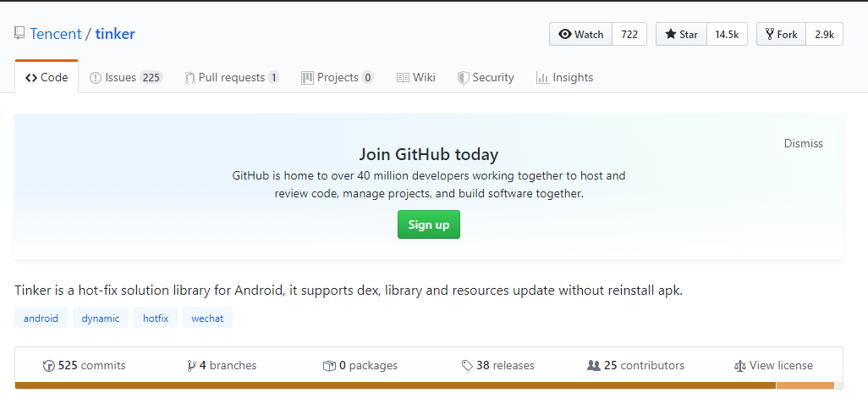Open the 0 packages link
Viewport: 868px width, 393px height.
tap(360, 365)
